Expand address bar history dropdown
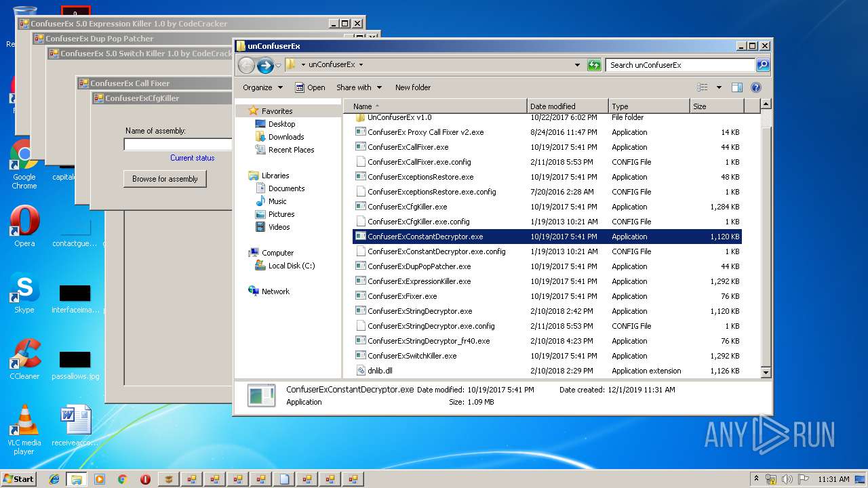The height and width of the screenshot is (488, 868). 577,65
